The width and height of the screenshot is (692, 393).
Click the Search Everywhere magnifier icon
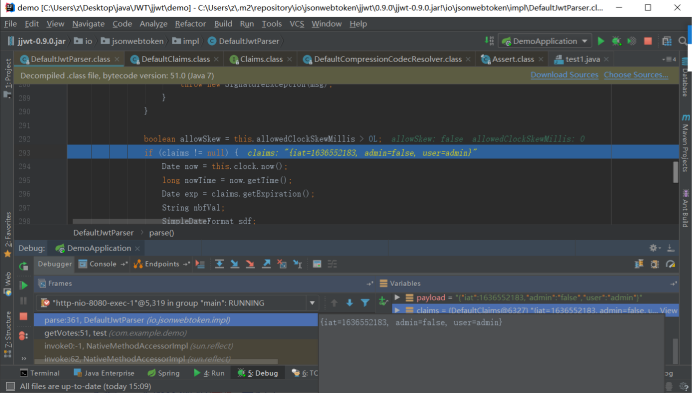click(x=683, y=41)
